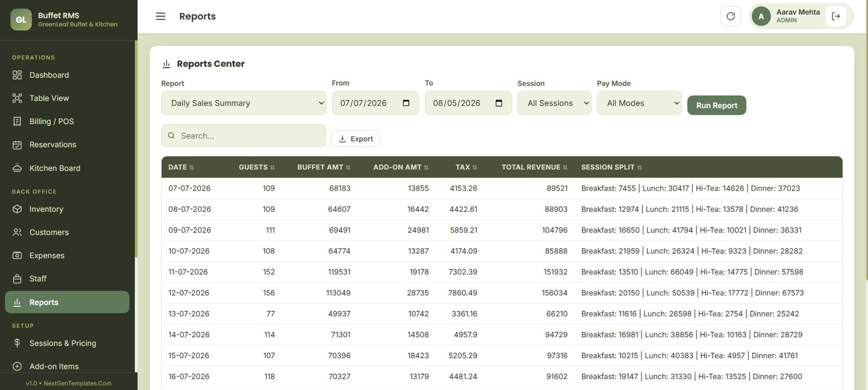Click date cell 07-07-2026
868x390 pixels.
tap(189, 188)
